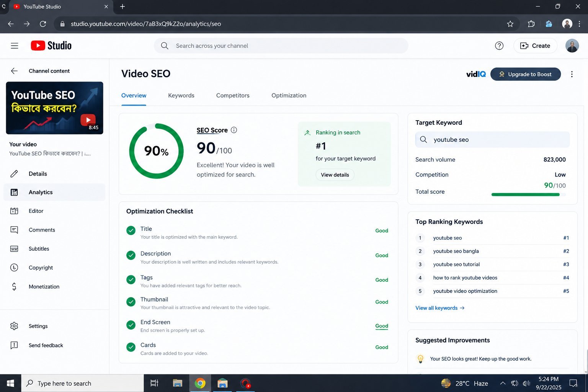This screenshot has height=392, width=588.
Task: Open the Settings gear icon
Action: (x=14, y=326)
